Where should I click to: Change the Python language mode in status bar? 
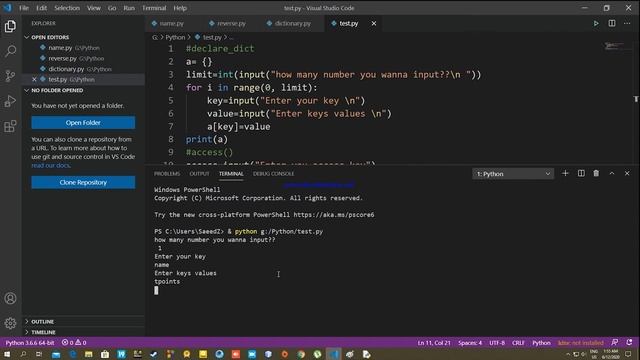(x=541, y=343)
